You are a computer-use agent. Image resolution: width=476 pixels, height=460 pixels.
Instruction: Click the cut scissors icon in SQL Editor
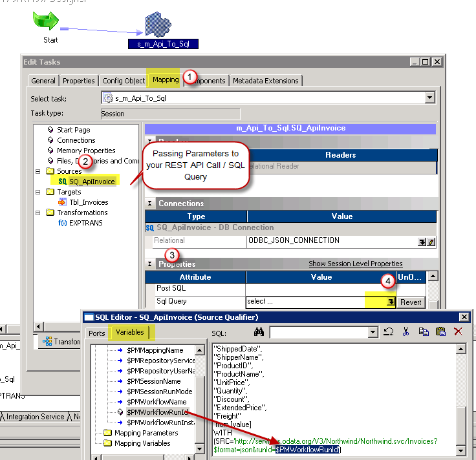click(406, 331)
